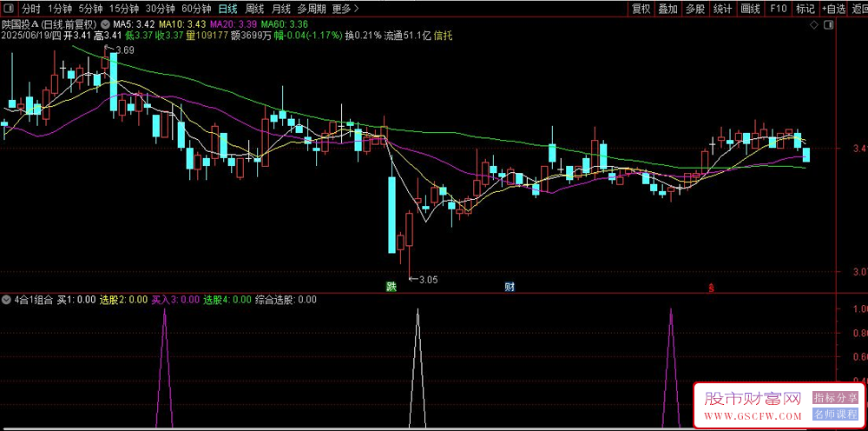Choose the 30分钟 period
868x431 pixels.
pyautogui.click(x=160, y=9)
